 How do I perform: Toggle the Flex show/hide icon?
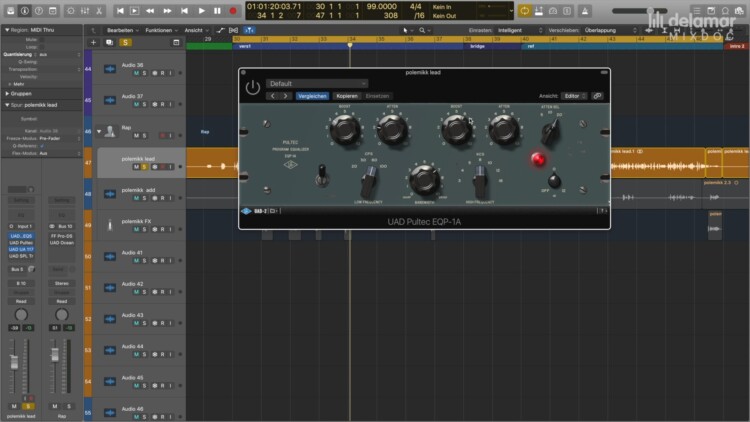coord(233,30)
